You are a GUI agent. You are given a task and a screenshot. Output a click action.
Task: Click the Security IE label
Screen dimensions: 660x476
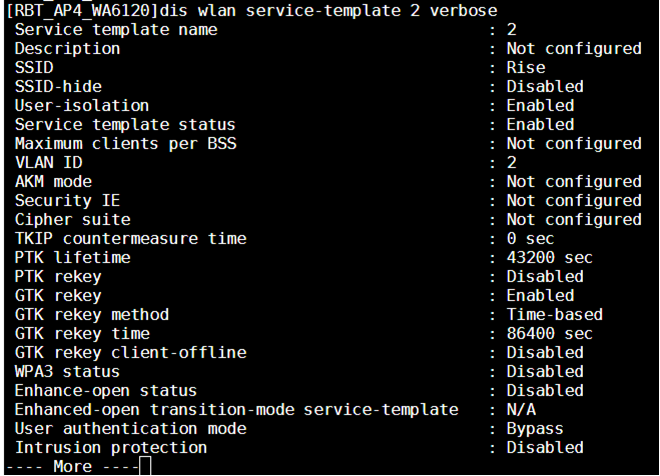click(x=67, y=201)
